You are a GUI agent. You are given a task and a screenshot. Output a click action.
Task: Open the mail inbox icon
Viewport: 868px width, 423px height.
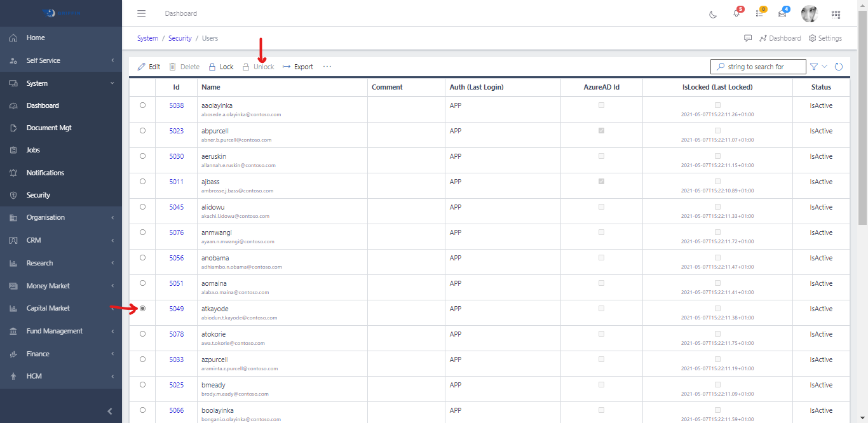pyautogui.click(x=782, y=14)
